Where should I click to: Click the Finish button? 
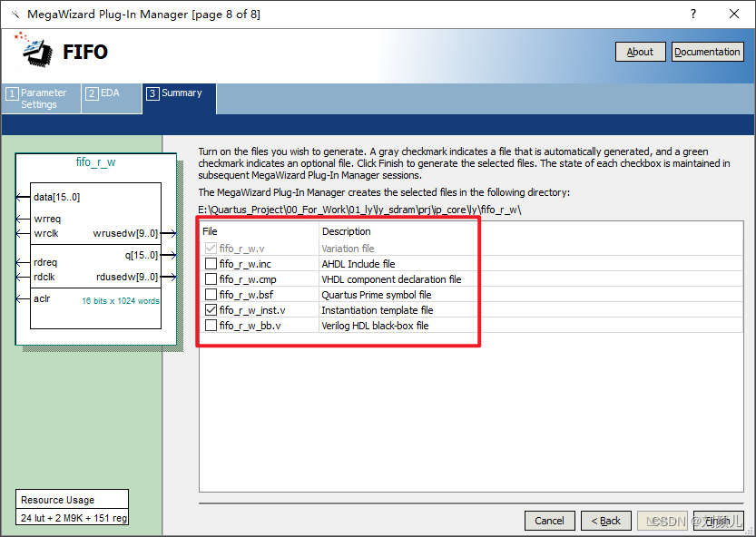coord(718,521)
